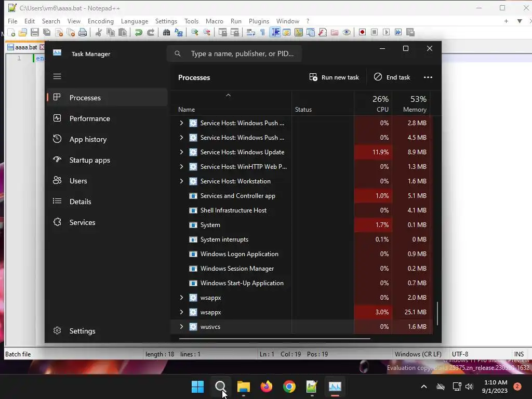Open the three-dot more options menu

click(x=428, y=77)
